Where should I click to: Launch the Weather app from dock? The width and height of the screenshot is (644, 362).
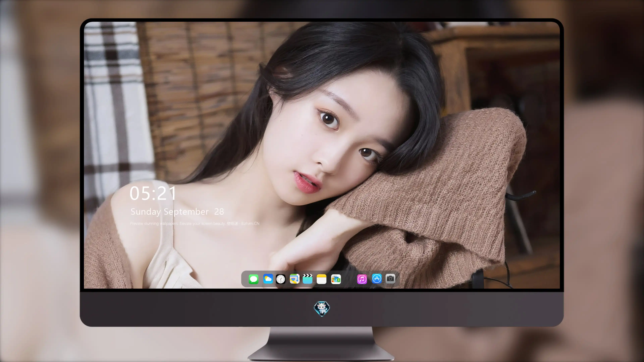268,279
